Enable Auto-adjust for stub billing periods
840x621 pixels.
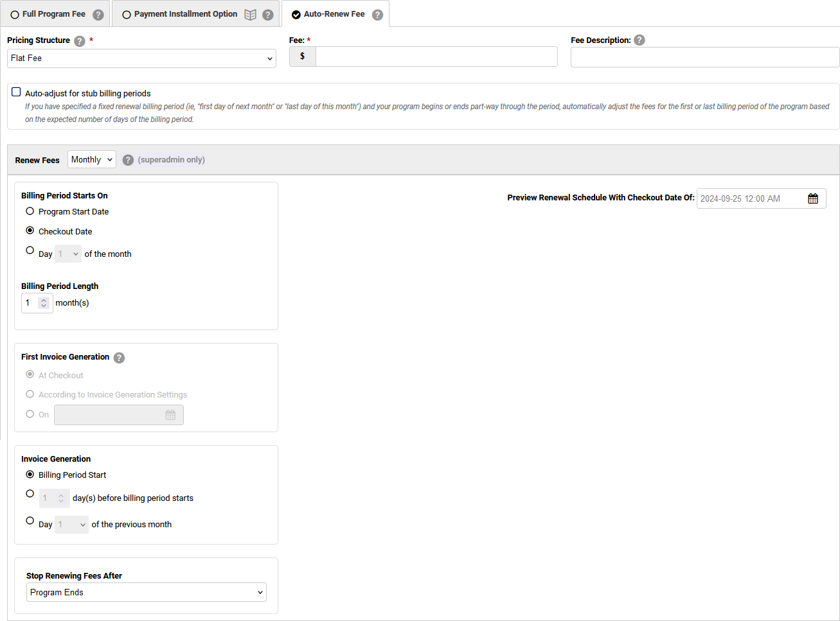pyautogui.click(x=15, y=91)
